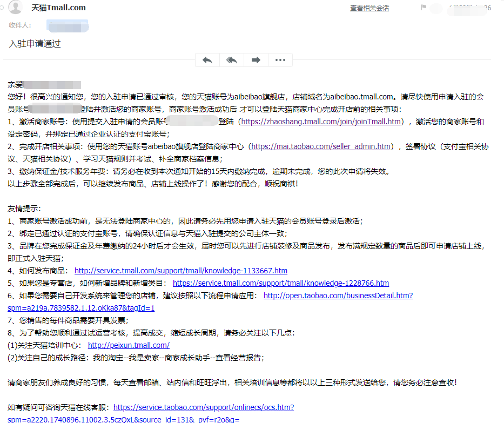Click the line starting 2、绑定已通过认证的支付宝账号

click(147, 234)
